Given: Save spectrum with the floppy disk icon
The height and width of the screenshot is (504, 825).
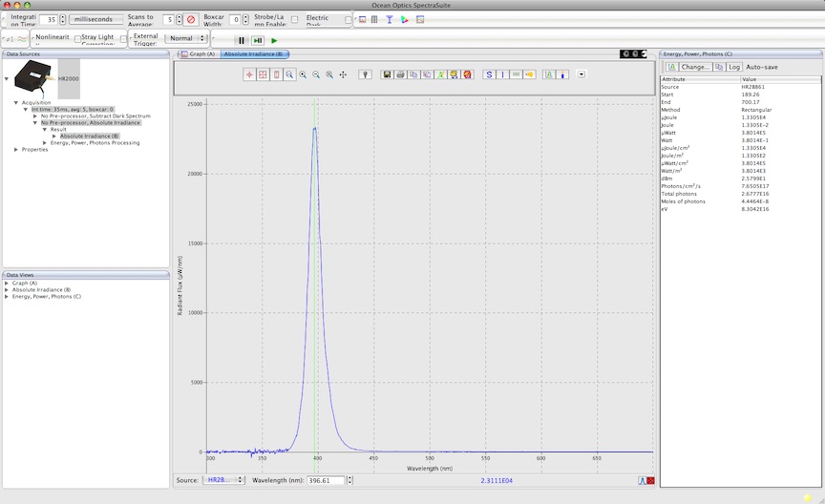Looking at the screenshot, I should (387, 74).
